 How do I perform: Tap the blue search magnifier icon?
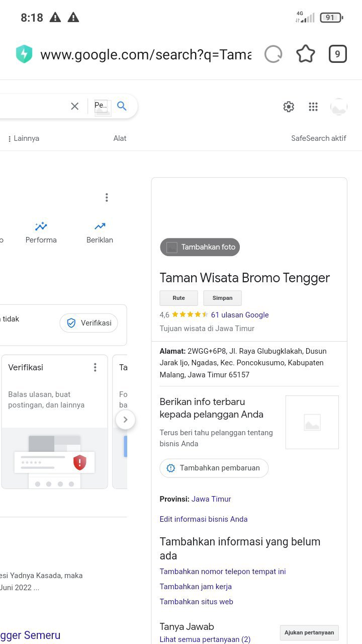tap(122, 106)
